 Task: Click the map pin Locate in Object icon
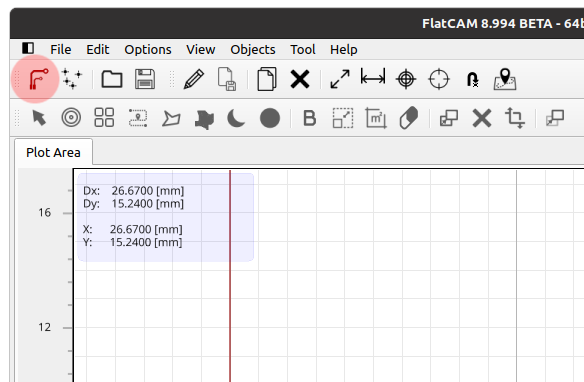[505, 79]
